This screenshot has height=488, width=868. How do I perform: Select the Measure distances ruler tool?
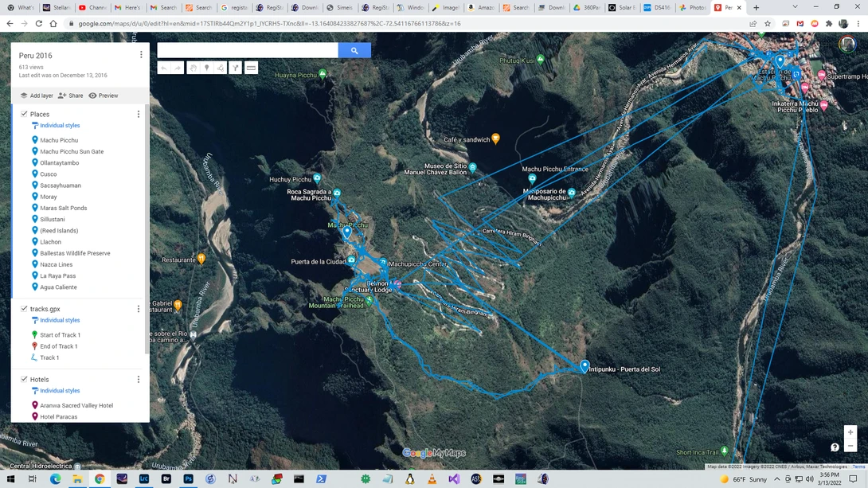(x=252, y=68)
